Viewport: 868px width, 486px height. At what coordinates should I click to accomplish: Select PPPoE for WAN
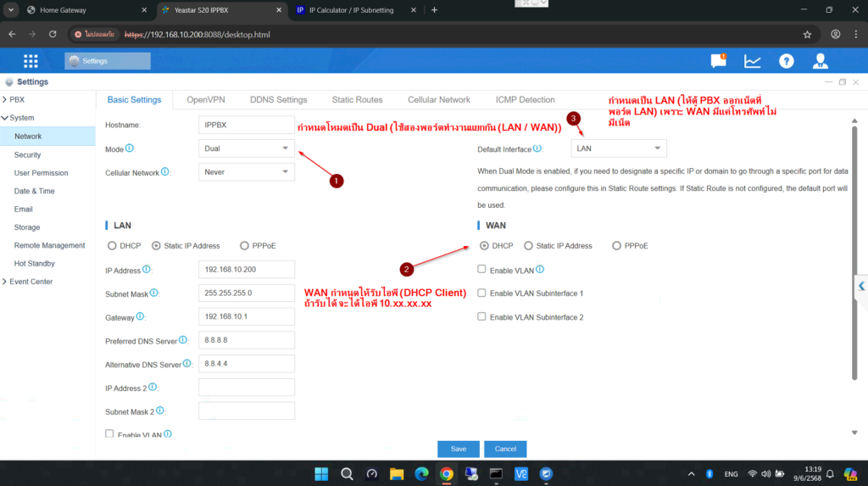616,245
